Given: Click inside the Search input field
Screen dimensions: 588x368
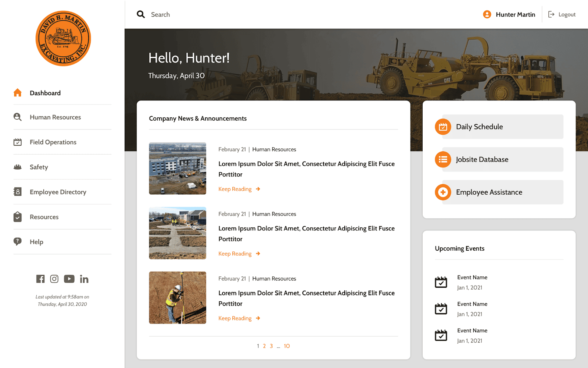Looking at the screenshot, I should pyautogui.click(x=220, y=15).
